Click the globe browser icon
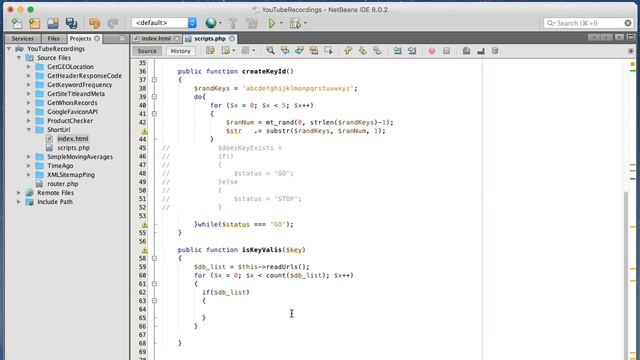 tap(211, 23)
